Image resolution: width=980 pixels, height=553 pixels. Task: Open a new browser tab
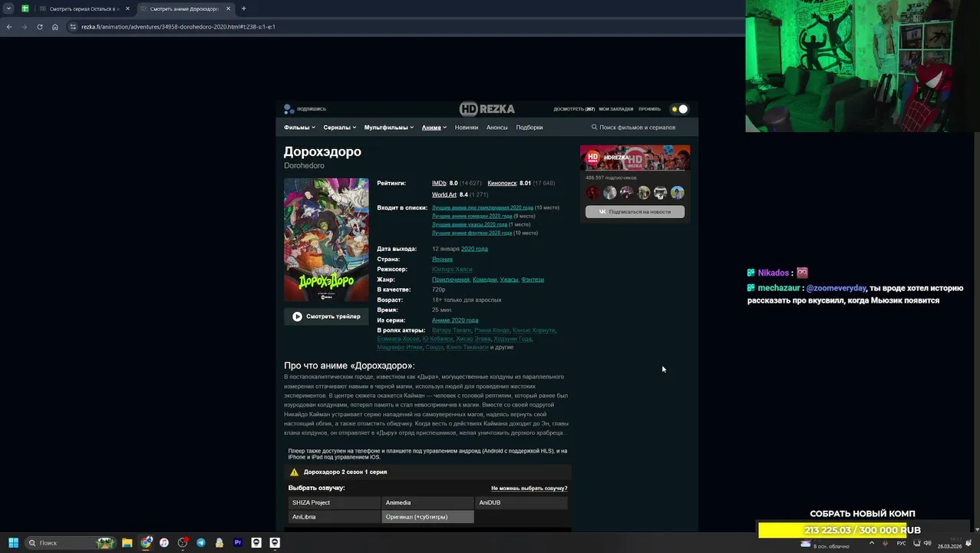click(x=243, y=8)
